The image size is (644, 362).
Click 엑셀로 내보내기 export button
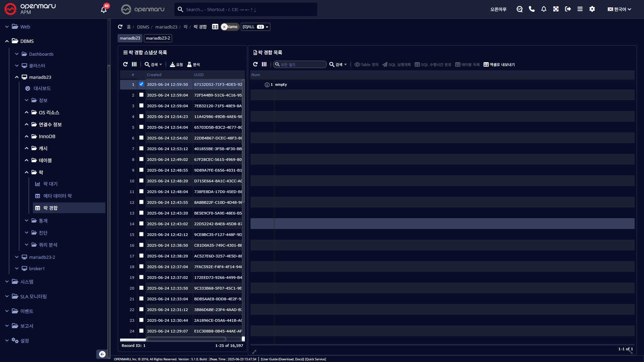click(499, 64)
